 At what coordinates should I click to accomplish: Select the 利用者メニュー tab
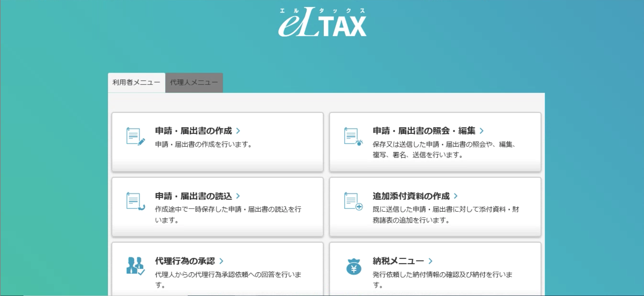(x=137, y=83)
